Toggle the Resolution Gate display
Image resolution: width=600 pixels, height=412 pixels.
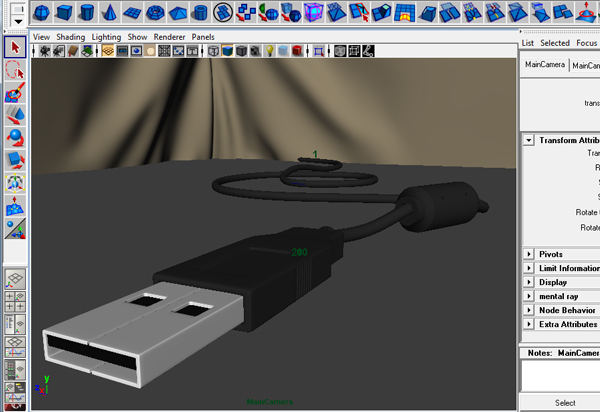[136, 51]
